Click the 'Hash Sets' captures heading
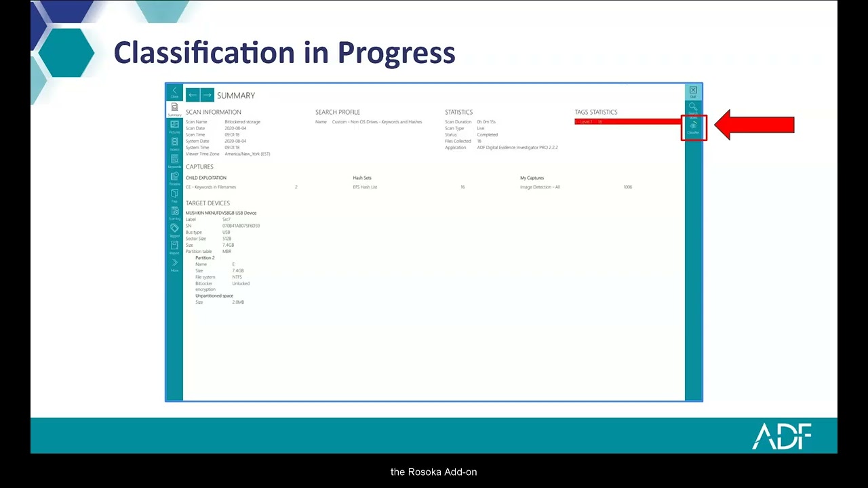 coord(362,178)
